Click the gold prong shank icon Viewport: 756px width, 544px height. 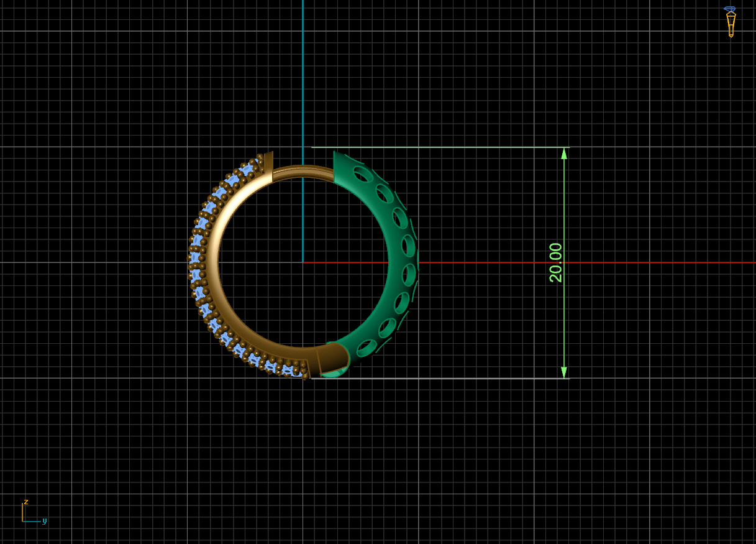731,26
